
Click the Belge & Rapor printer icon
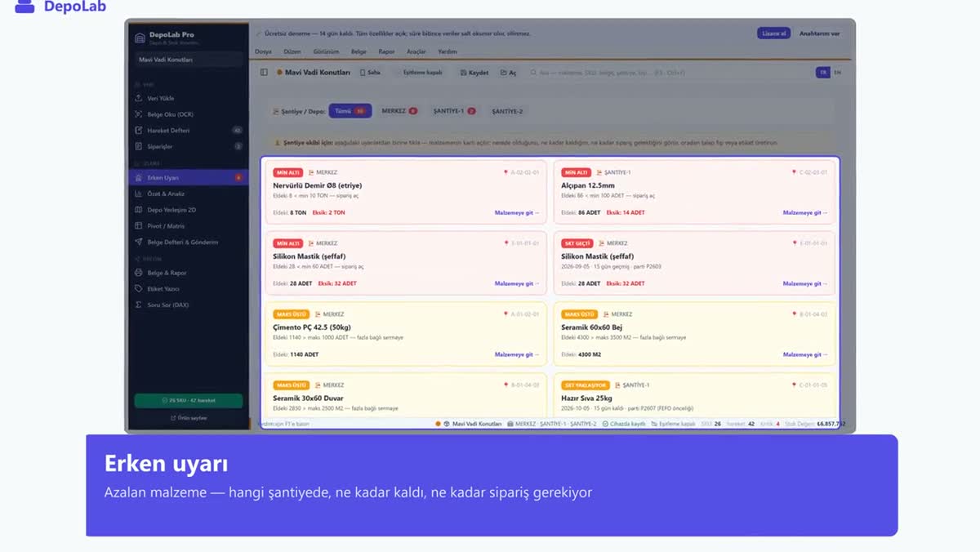coord(139,273)
